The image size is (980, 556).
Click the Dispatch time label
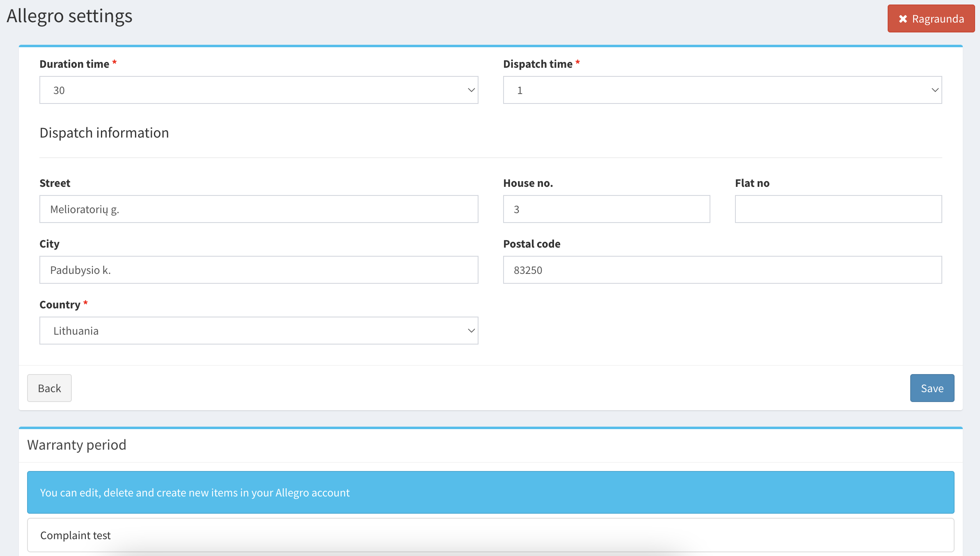point(538,64)
